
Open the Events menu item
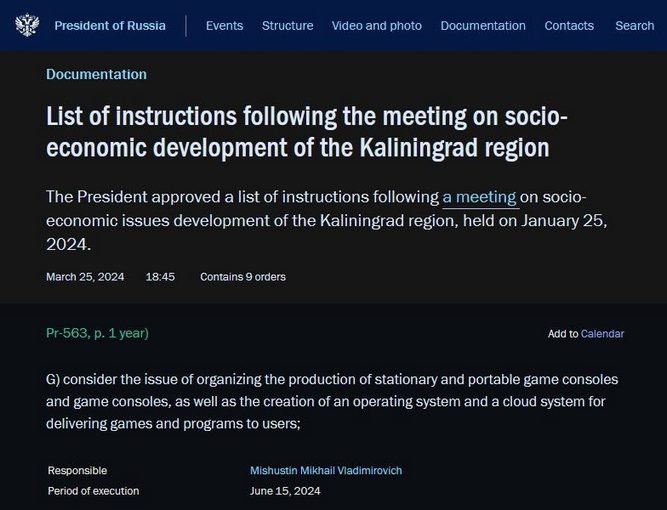pyautogui.click(x=224, y=26)
